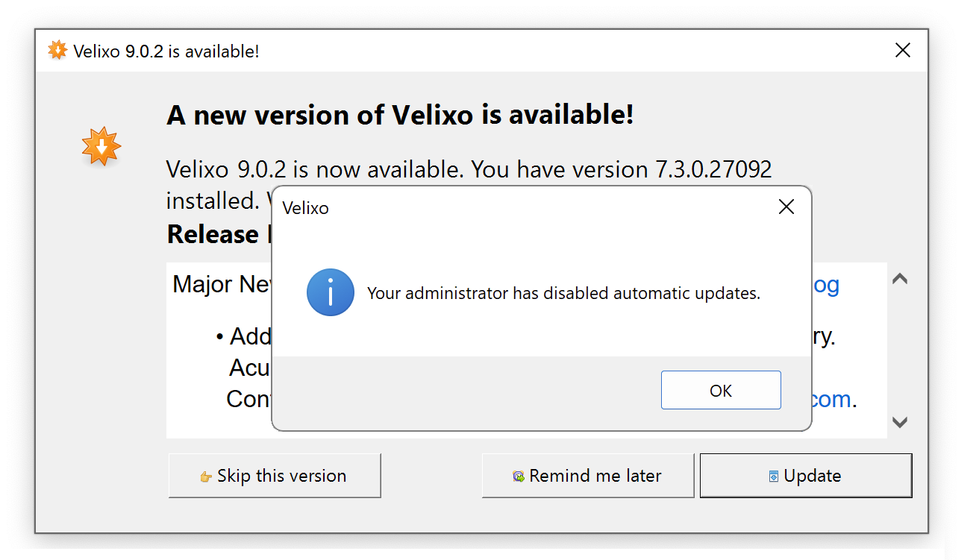Click release notes scroll up arrow
This screenshot has width=979, height=560.
[900, 279]
